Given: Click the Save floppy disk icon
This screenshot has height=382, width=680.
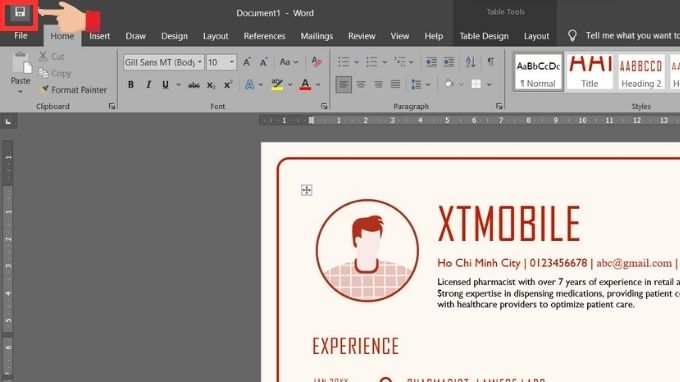Looking at the screenshot, I should 20,12.
